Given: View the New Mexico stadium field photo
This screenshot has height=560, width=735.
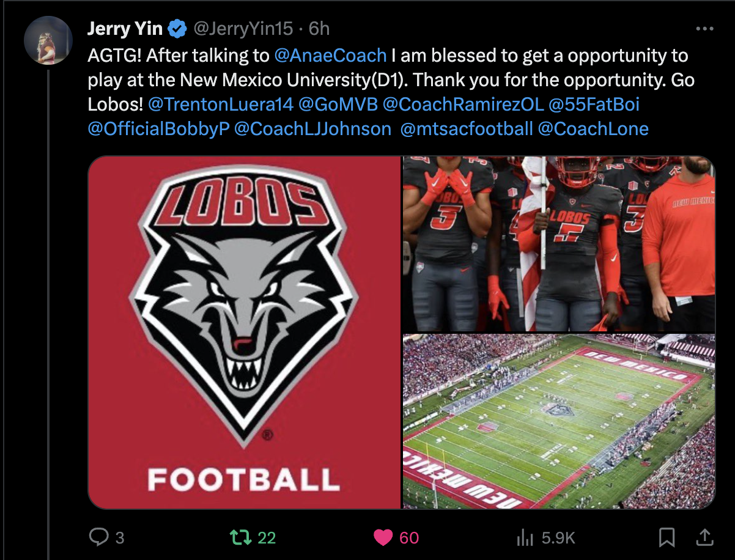Looking at the screenshot, I should [559, 421].
